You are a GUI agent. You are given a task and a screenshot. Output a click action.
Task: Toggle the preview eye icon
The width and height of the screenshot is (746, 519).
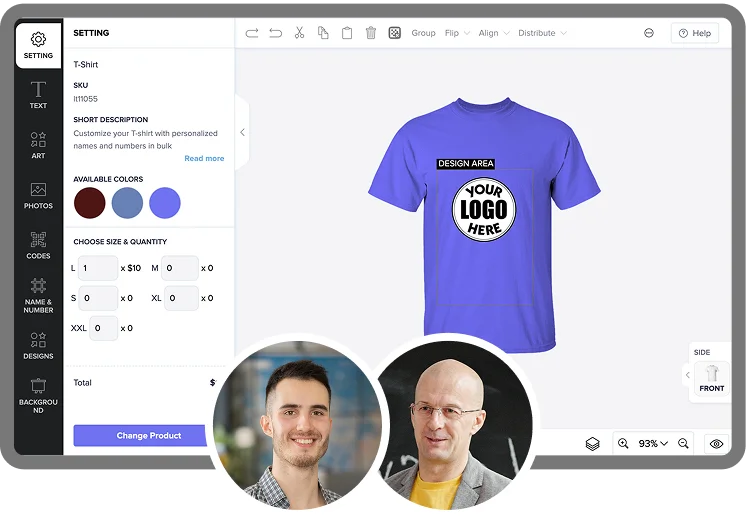(x=717, y=443)
